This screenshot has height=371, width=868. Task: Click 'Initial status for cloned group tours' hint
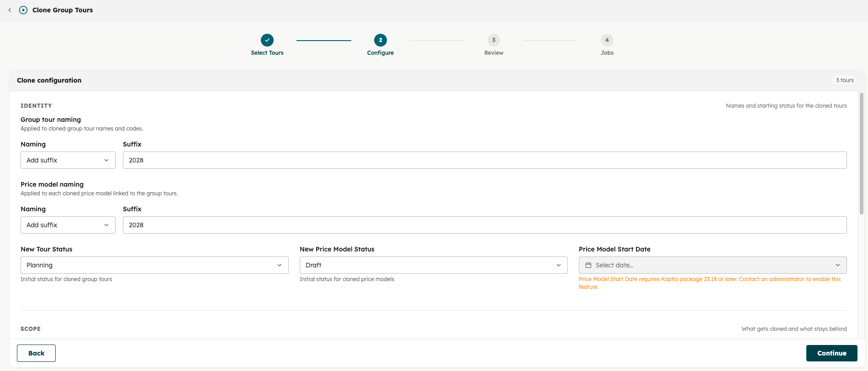pyautogui.click(x=66, y=279)
